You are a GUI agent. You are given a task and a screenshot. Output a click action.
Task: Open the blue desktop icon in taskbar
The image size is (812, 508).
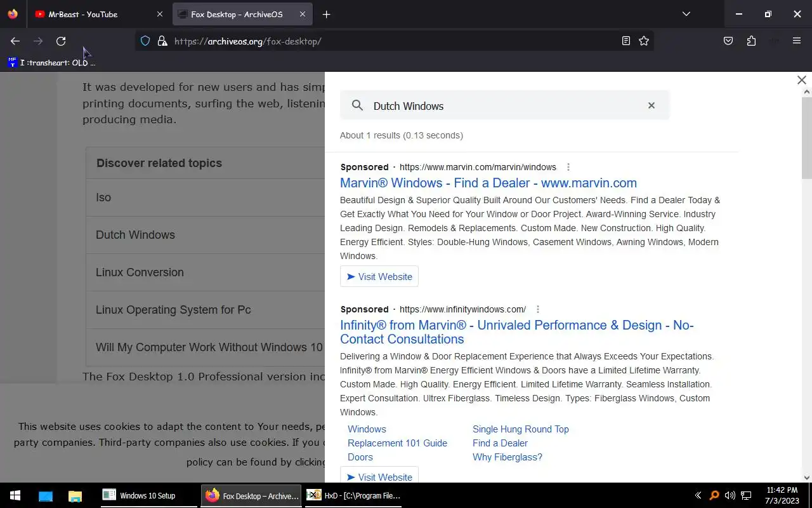pyautogui.click(x=46, y=496)
